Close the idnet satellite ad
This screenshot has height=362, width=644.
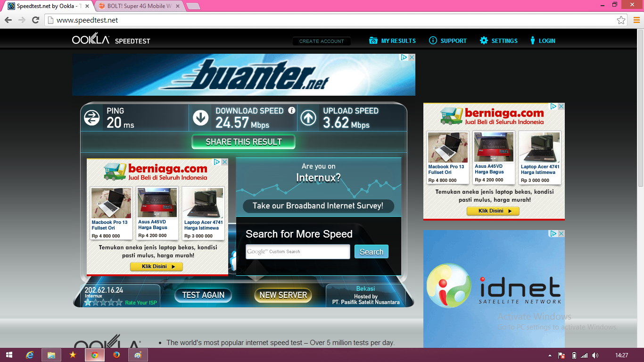click(561, 233)
